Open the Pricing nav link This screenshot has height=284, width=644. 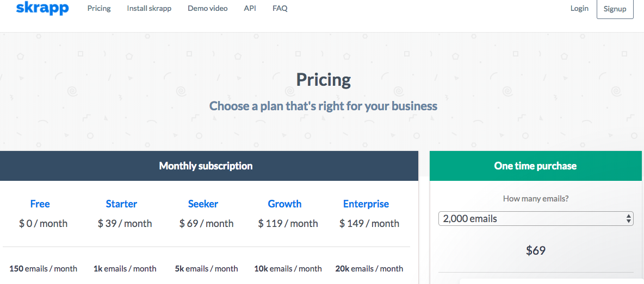[x=99, y=9]
